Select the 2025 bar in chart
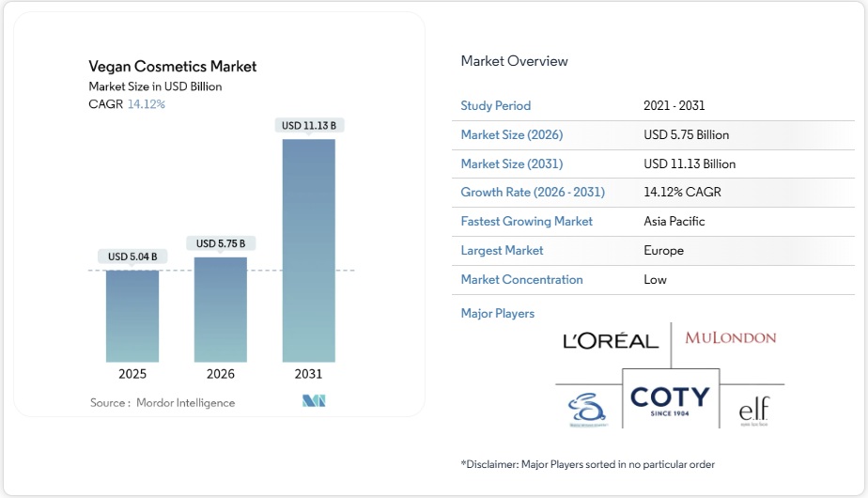Image resolution: width=868 pixels, height=498 pixels. tap(132, 315)
